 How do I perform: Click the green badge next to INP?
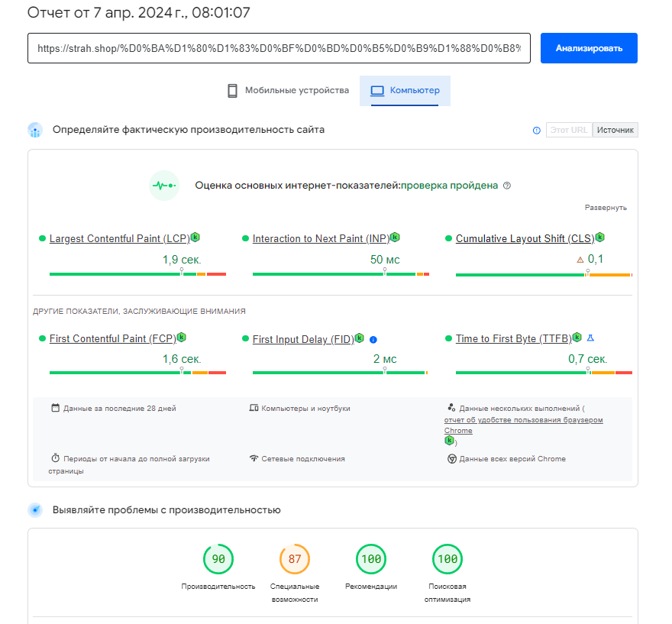point(395,238)
